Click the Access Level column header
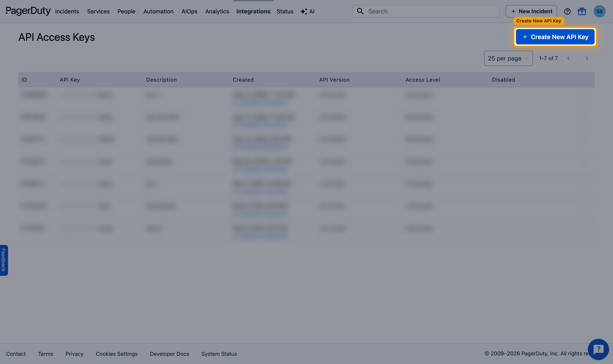 click(423, 80)
